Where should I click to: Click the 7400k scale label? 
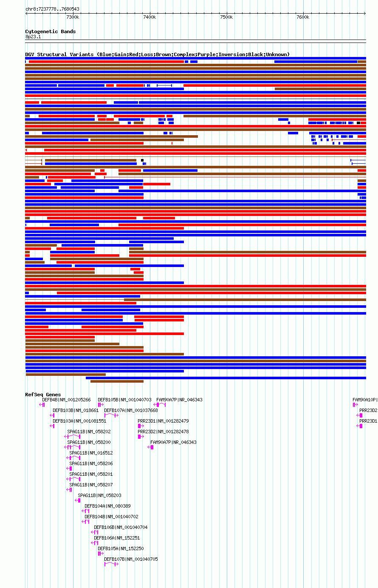coord(150,17)
